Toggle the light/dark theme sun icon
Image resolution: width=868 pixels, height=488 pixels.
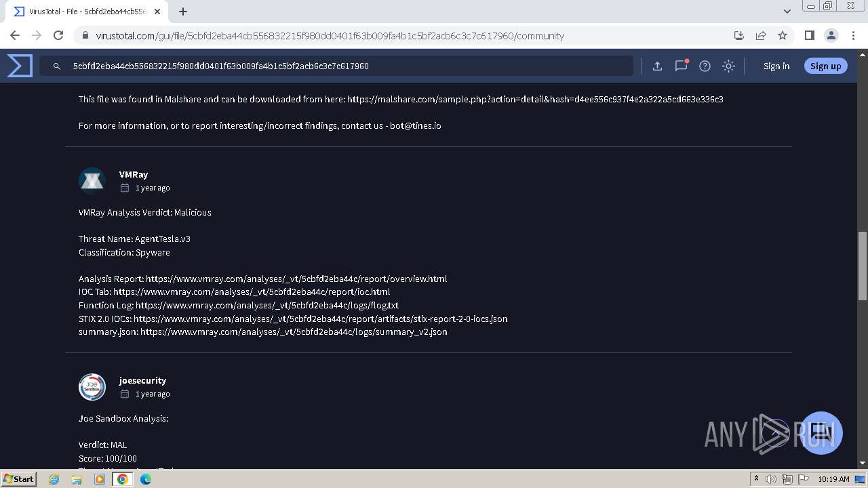pyautogui.click(x=728, y=66)
